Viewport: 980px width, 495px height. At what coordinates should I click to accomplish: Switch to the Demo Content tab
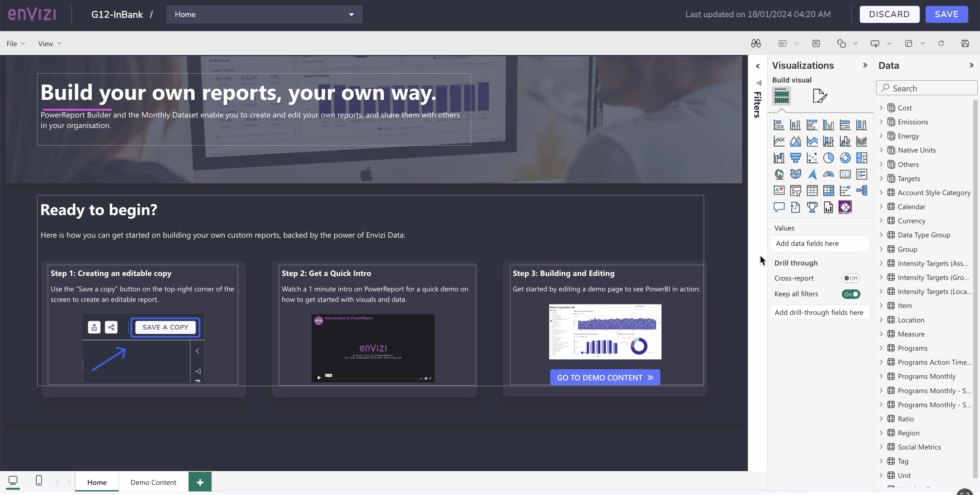click(153, 482)
